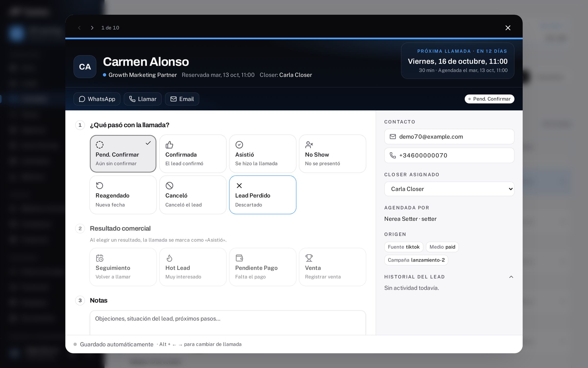Image resolution: width=588 pixels, height=368 pixels.
Task: Focus the Notas text area
Action: (228, 323)
